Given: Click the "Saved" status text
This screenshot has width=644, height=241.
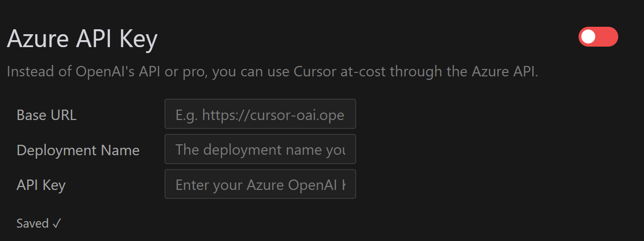Looking at the screenshot, I should [32, 224].
